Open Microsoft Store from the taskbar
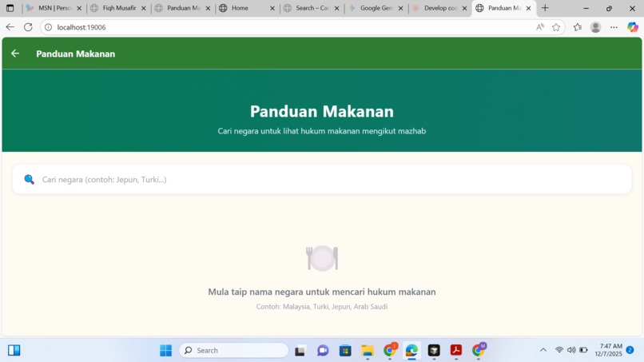 click(x=345, y=351)
